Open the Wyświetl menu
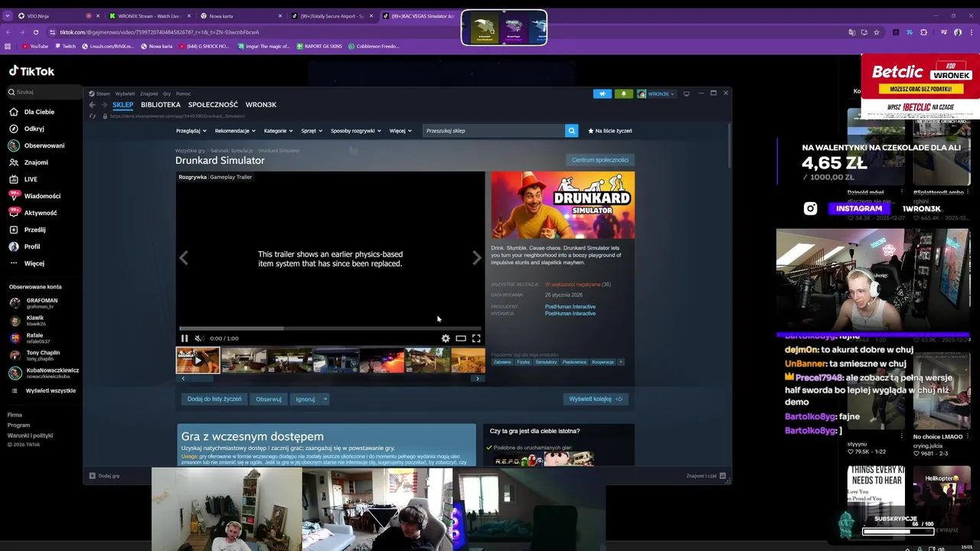980x551 pixels. click(125, 93)
